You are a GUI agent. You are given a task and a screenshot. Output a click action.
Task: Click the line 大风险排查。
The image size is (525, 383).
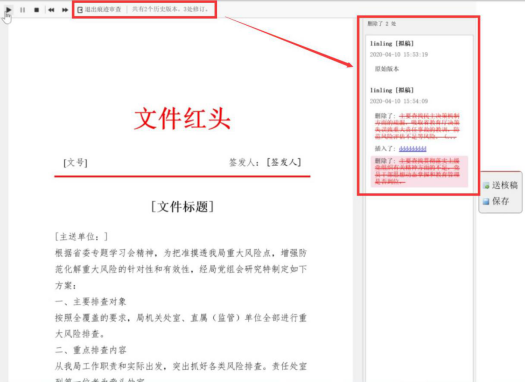(80, 334)
